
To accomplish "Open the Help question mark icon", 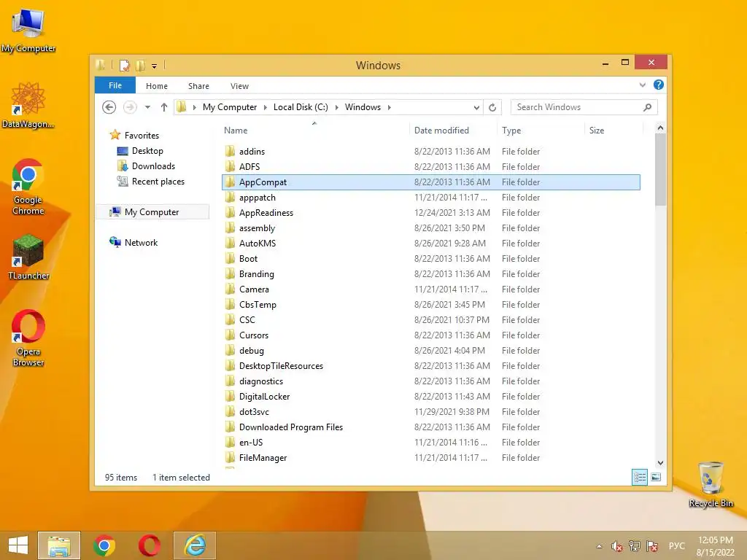I will (659, 85).
